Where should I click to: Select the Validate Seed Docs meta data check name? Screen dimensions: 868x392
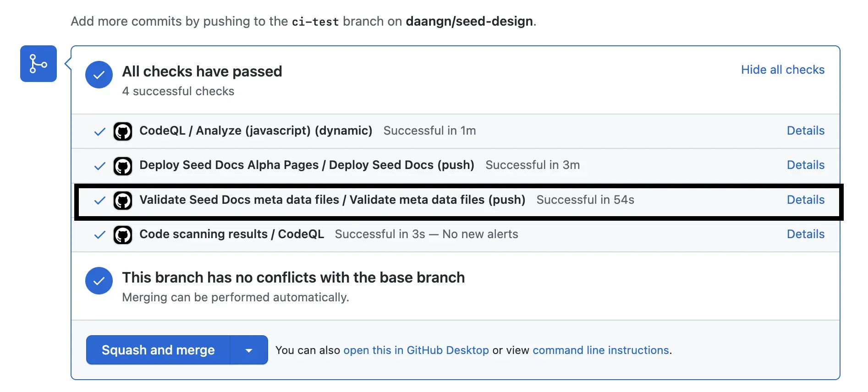(x=332, y=200)
